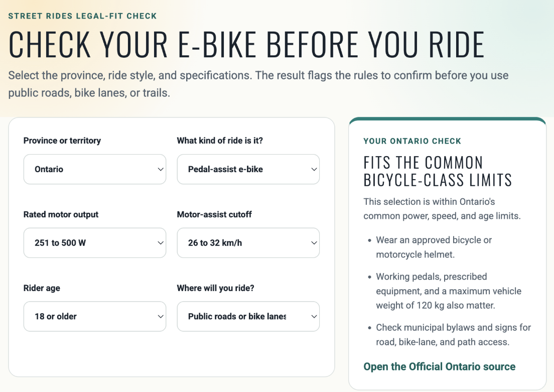Select the municipal bylaws and signs bullet point
The image size is (554, 392).
(x=453, y=335)
